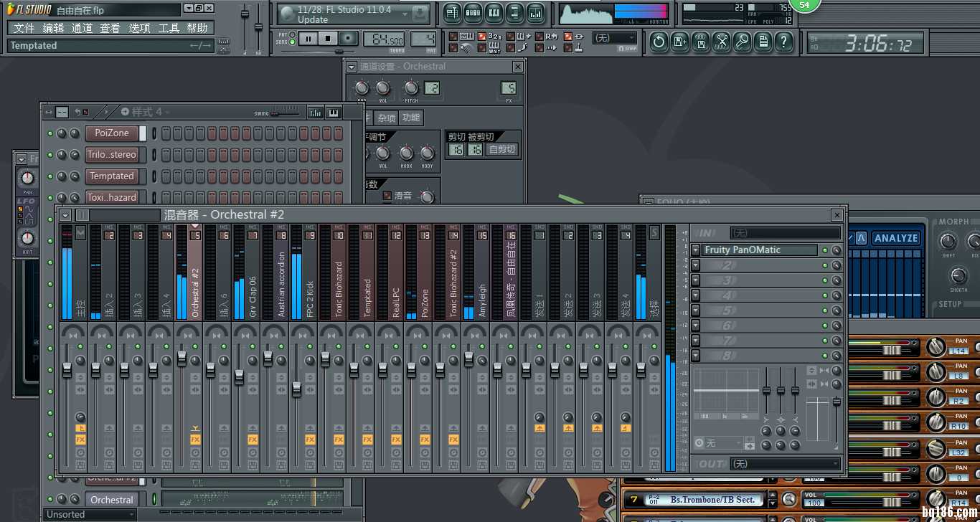Toggle first step of PoiZone row
The width and height of the screenshot is (980, 522).
coord(166,133)
